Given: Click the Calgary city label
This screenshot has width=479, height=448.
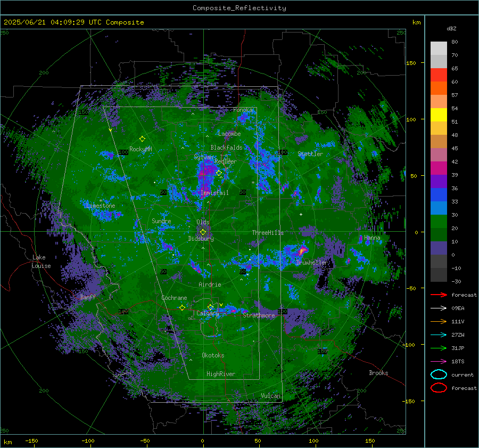Looking at the screenshot, I should (208, 313).
